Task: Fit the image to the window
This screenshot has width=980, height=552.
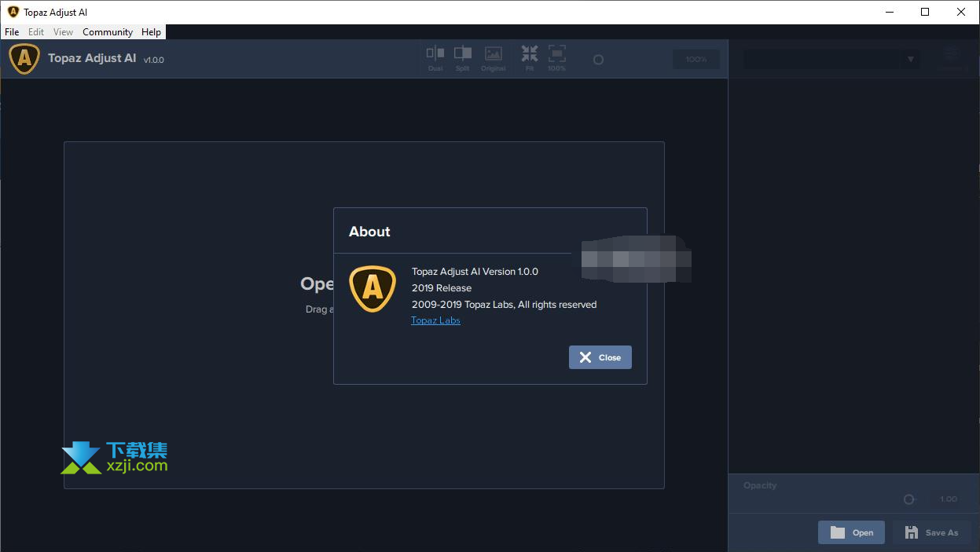Action: point(530,58)
